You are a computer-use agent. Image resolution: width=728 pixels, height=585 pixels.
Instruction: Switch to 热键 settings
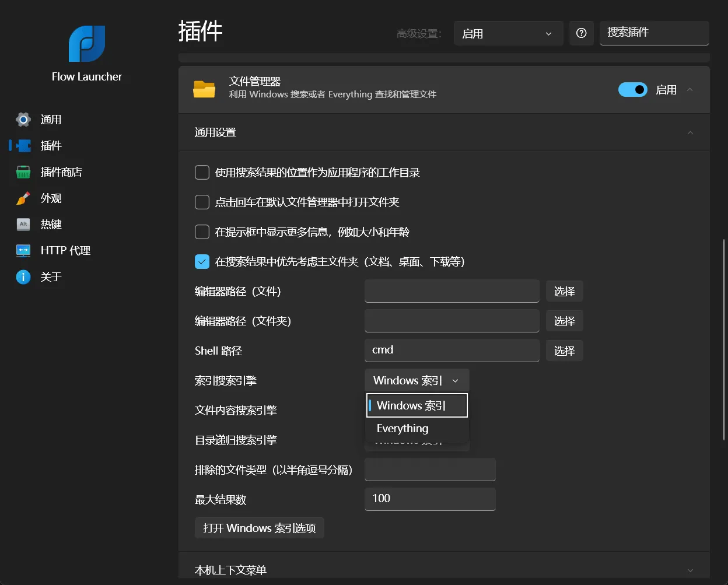pos(51,225)
